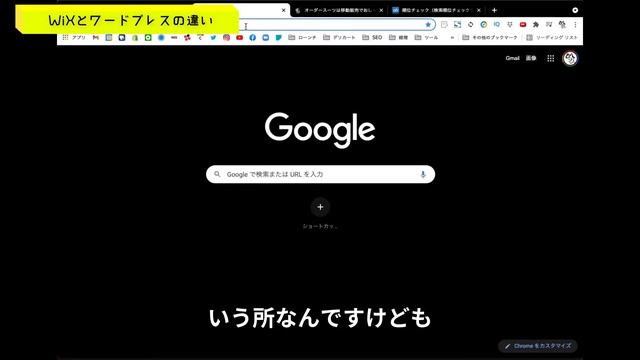Expand the ツール bookmark folder

pos(427,38)
